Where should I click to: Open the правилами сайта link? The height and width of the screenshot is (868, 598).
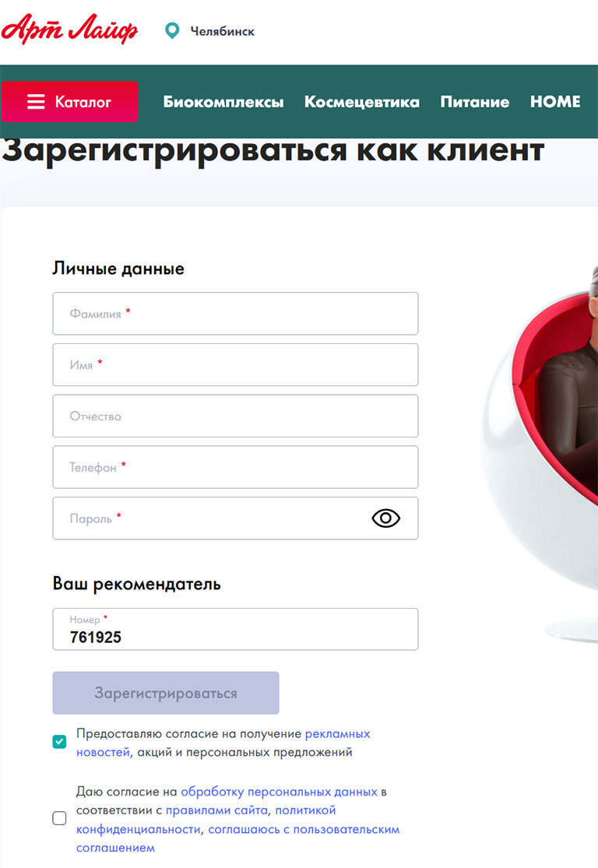click(x=217, y=810)
